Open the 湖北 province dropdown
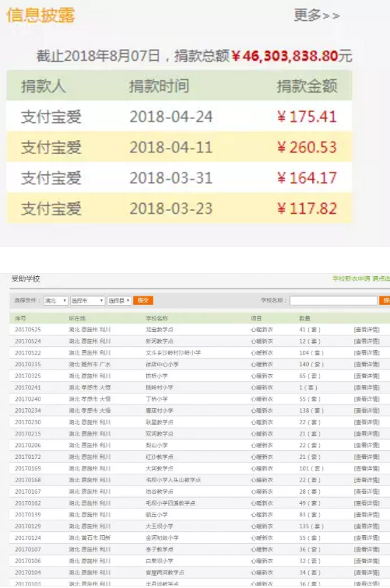390x588 pixels. [55, 300]
